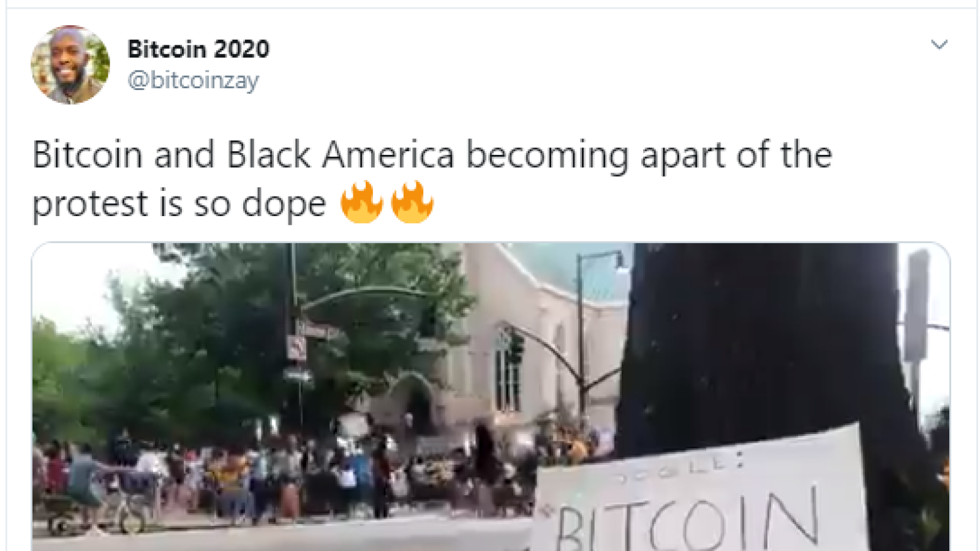Open the tweet text about Bitcoin and Black America
Viewport: 980px width, 551px height.
432,178
